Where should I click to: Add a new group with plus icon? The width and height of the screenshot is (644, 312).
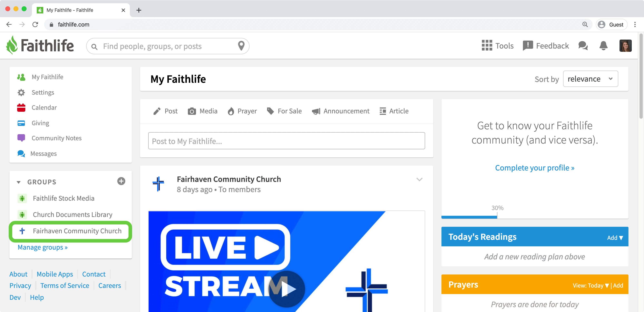[x=121, y=181]
